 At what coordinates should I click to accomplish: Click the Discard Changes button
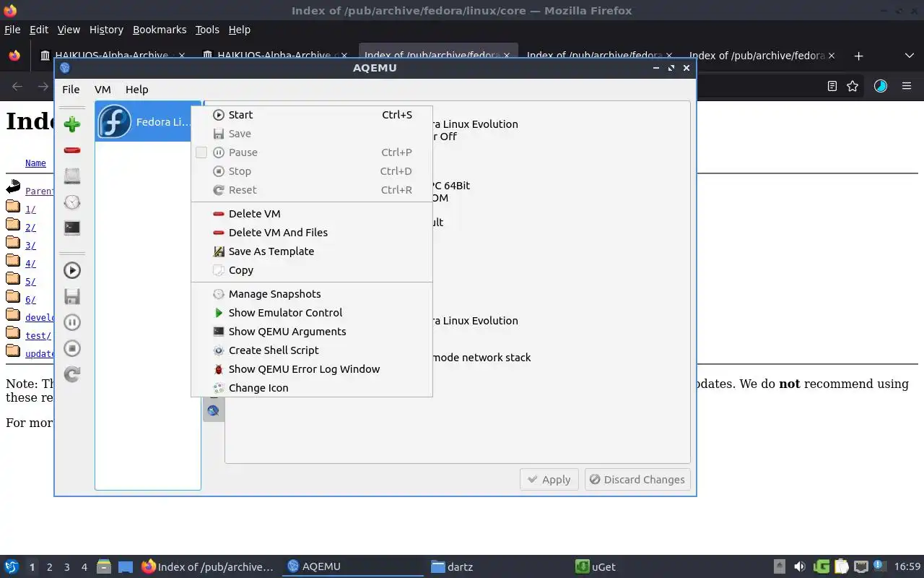pyautogui.click(x=637, y=480)
